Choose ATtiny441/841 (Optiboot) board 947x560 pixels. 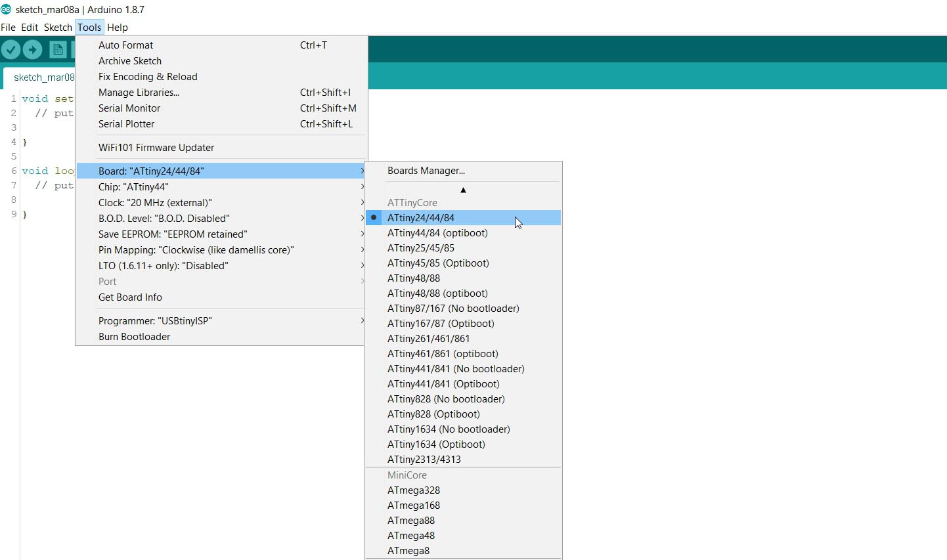[x=463, y=383]
